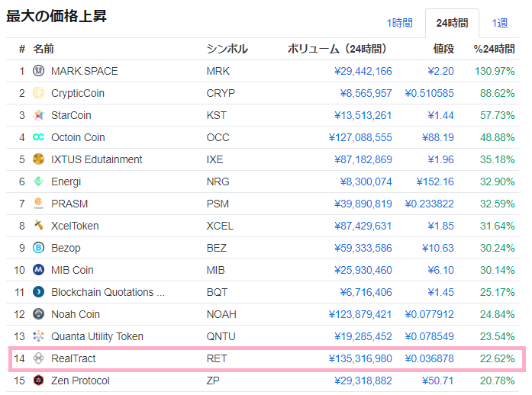Sort by ボリューム（24時間）column header
Viewport: 532px width, 395px height.
[339, 49]
